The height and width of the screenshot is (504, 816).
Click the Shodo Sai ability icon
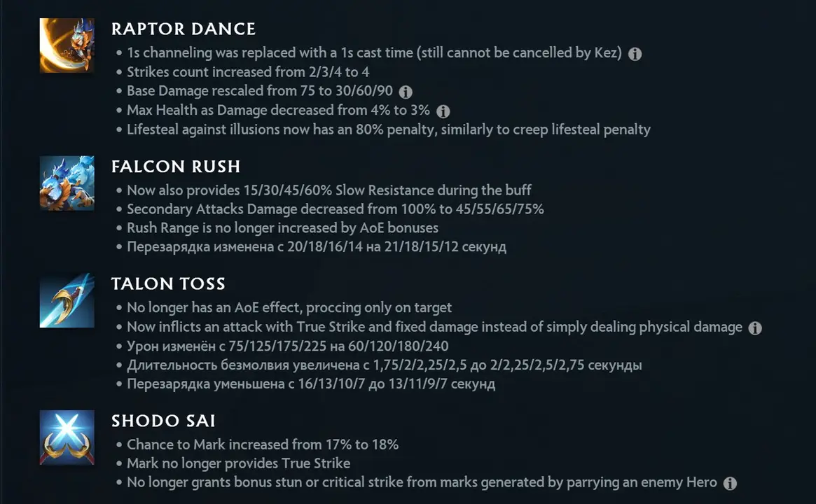coord(67,437)
